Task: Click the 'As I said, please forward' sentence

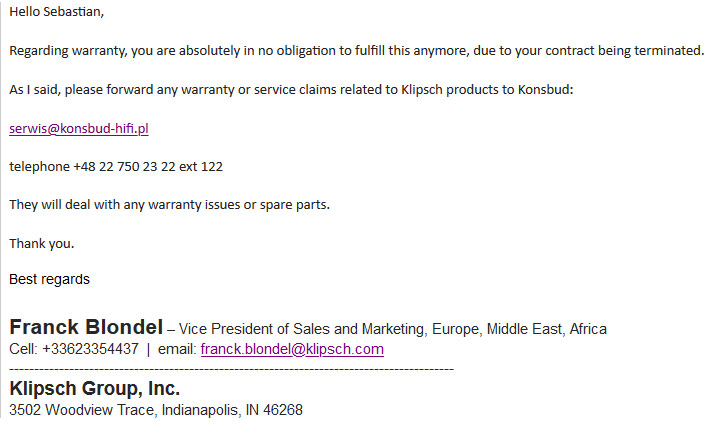Action: click(x=291, y=89)
